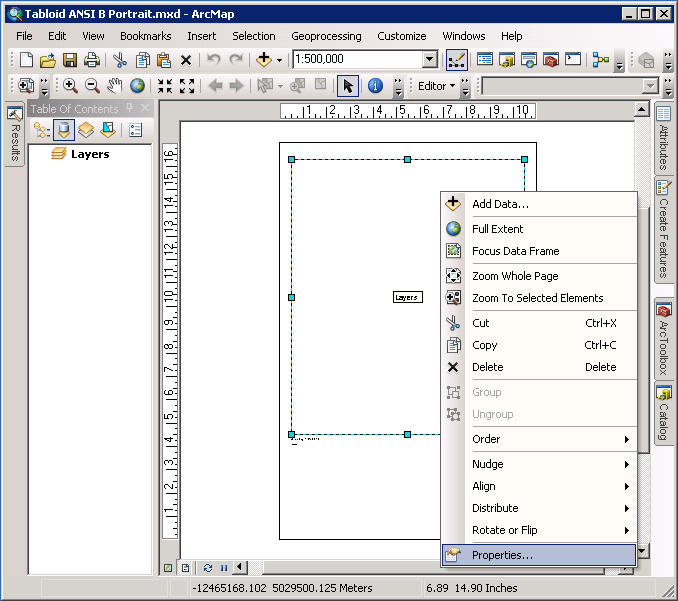Open the ArcToolbox side tab
Viewport: 678px width, 601px height.
[663, 339]
